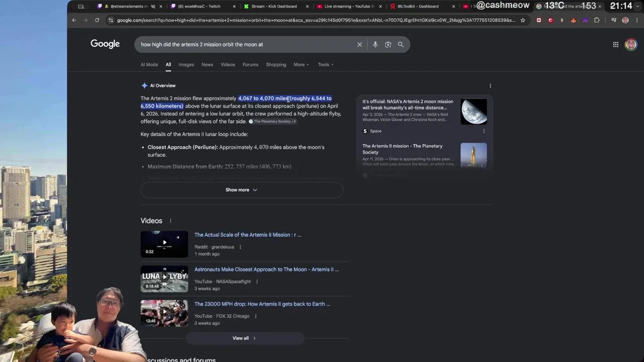Click the orange fox extension icon

pyautogui.click(x=574, y=20)
